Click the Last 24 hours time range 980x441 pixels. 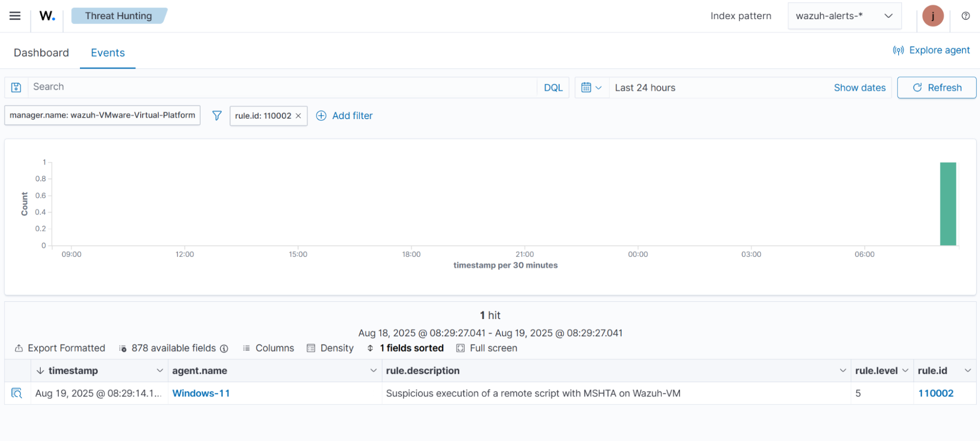coord(645,88)
